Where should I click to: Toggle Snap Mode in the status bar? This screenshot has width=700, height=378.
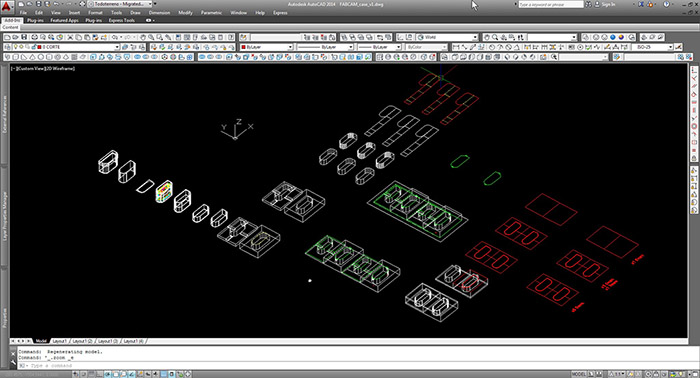coord(84,374)
